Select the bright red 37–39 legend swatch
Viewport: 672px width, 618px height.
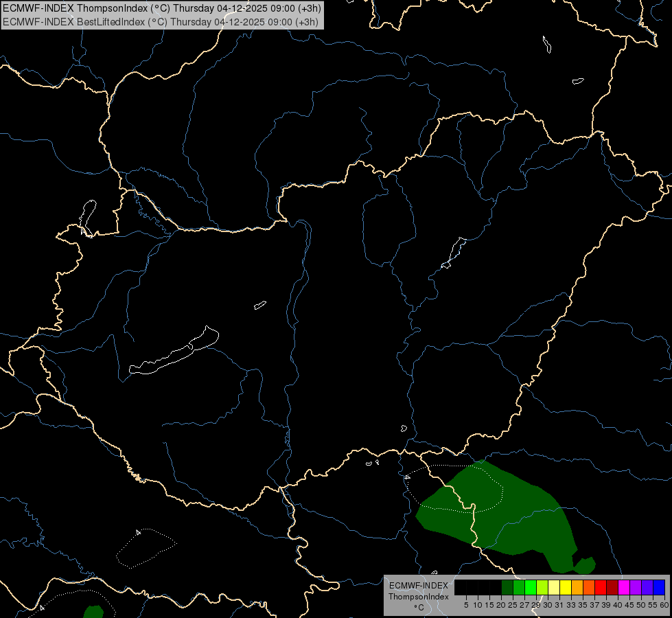[601, 588]
